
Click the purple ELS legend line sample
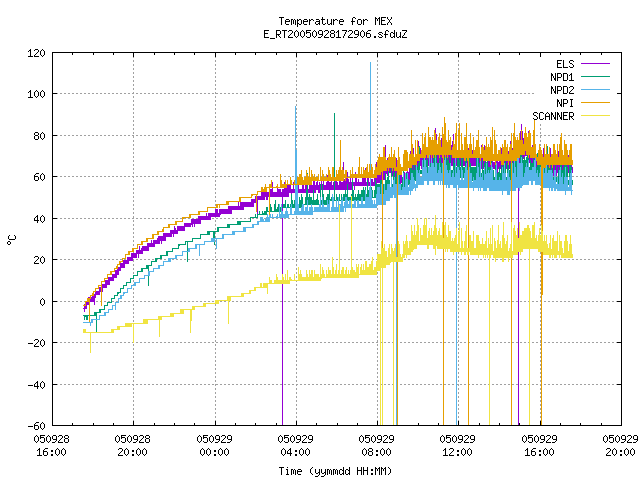click(x=595, y=64)
